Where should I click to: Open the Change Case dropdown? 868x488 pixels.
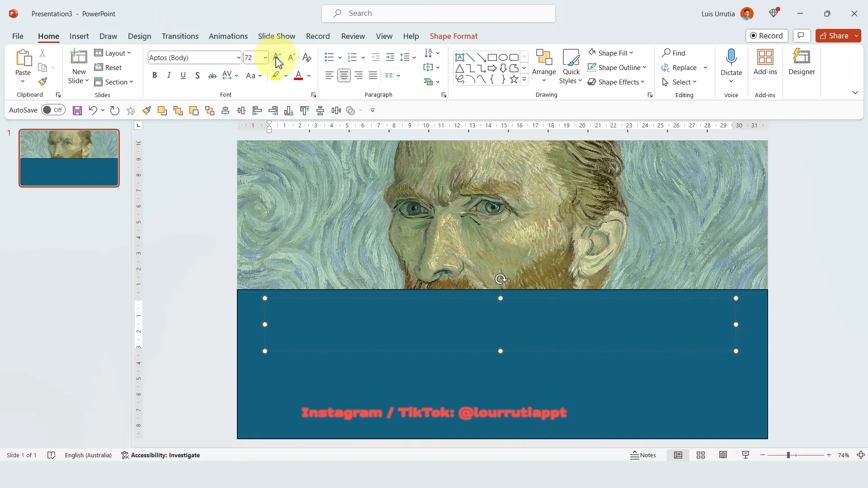(254, 75)
